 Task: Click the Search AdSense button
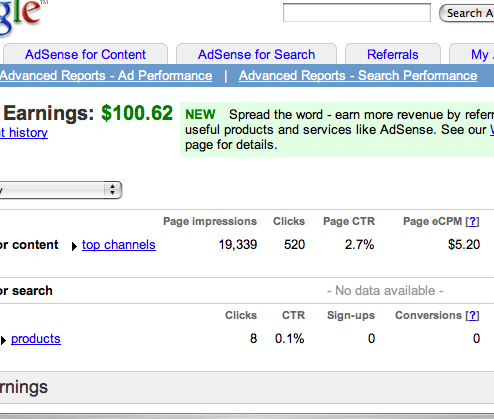tap(467, 13)
